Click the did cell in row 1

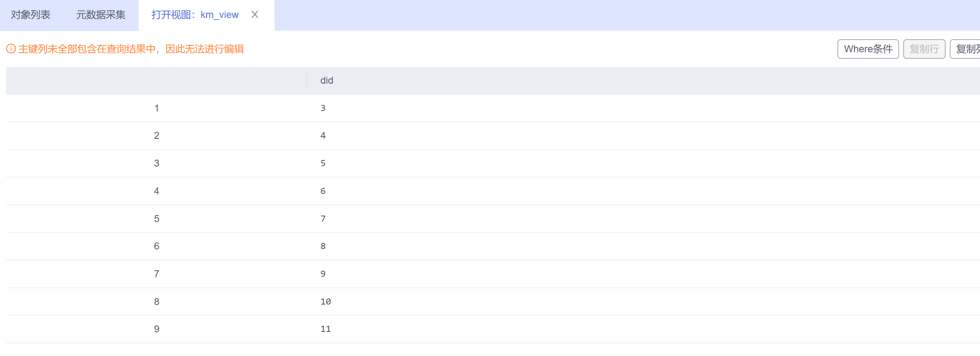coord(643,108)
